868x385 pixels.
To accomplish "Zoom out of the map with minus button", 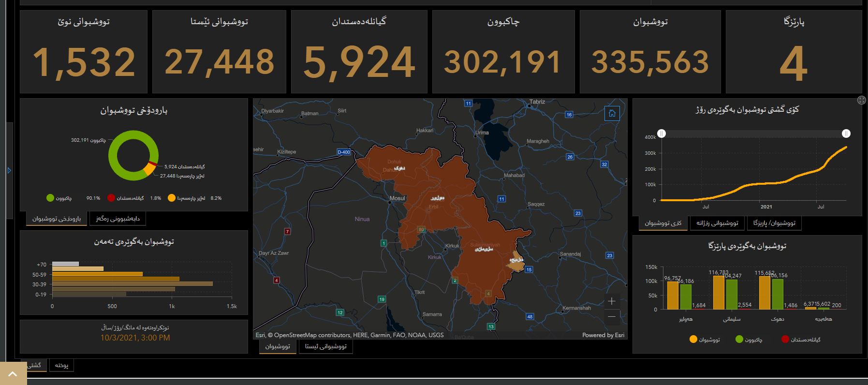I will click(x=612, y=317).
